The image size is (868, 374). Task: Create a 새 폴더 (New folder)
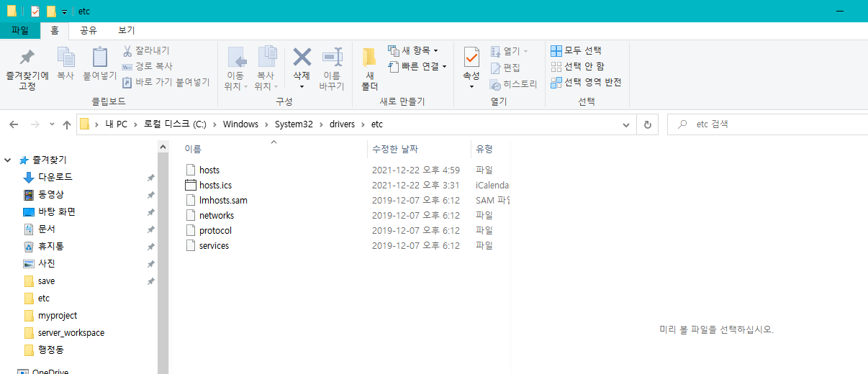369,69
